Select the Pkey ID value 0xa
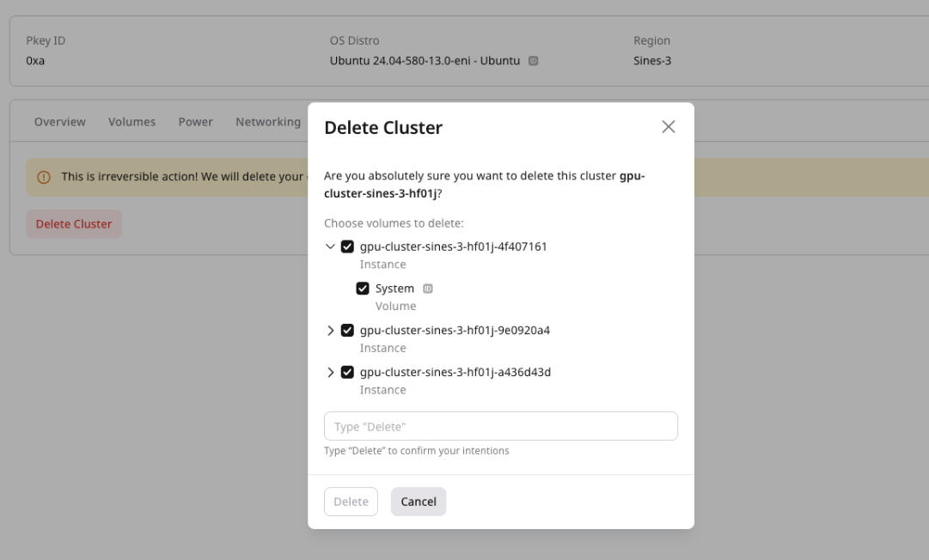 click(34, 60)
